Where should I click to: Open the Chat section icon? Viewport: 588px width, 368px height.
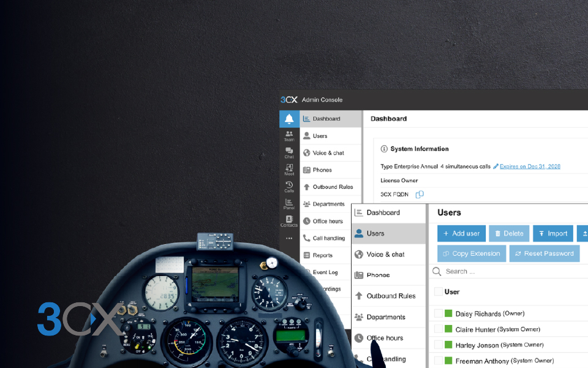click(289, 153)
